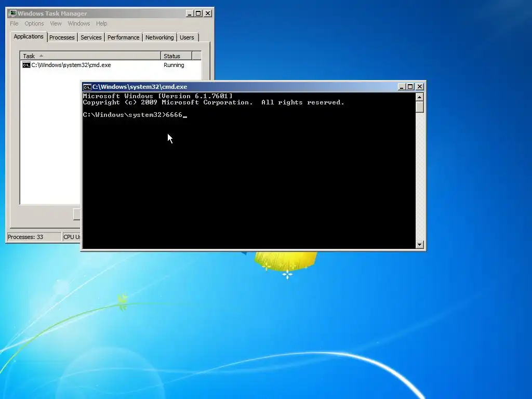Select cmd.exe task row in Task Manager

click(x=111, y=65)
